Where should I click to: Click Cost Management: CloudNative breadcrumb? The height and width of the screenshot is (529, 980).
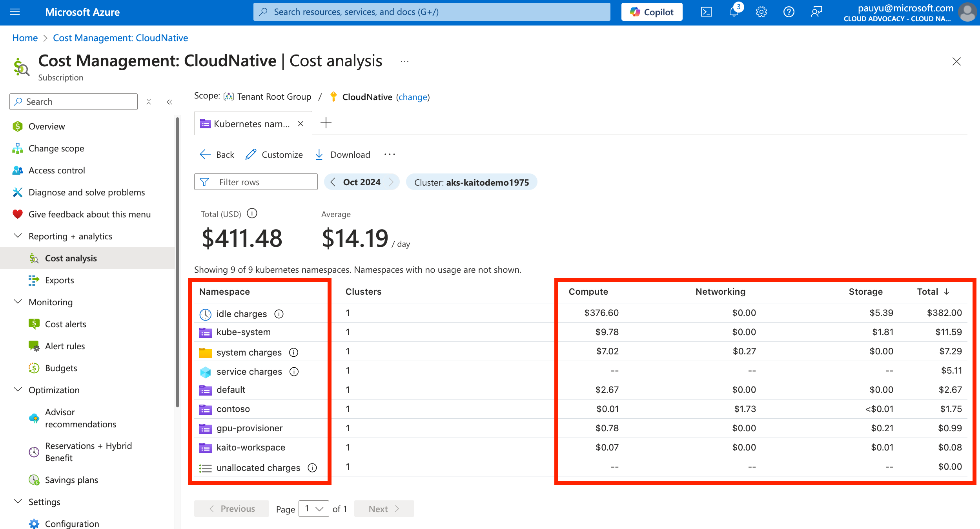(120, 38)
